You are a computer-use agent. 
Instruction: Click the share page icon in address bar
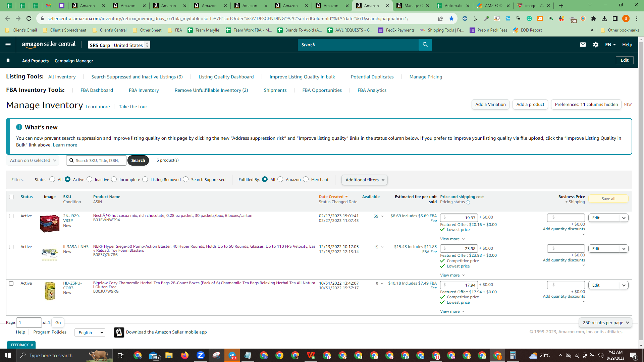click(x=441, y=18)
